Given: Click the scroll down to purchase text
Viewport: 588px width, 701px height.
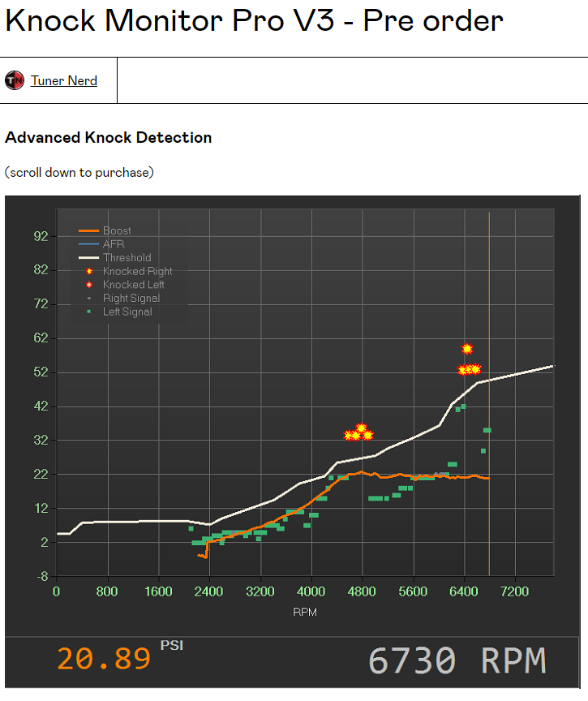Looking at the screenshot, I should coord(79,172).
